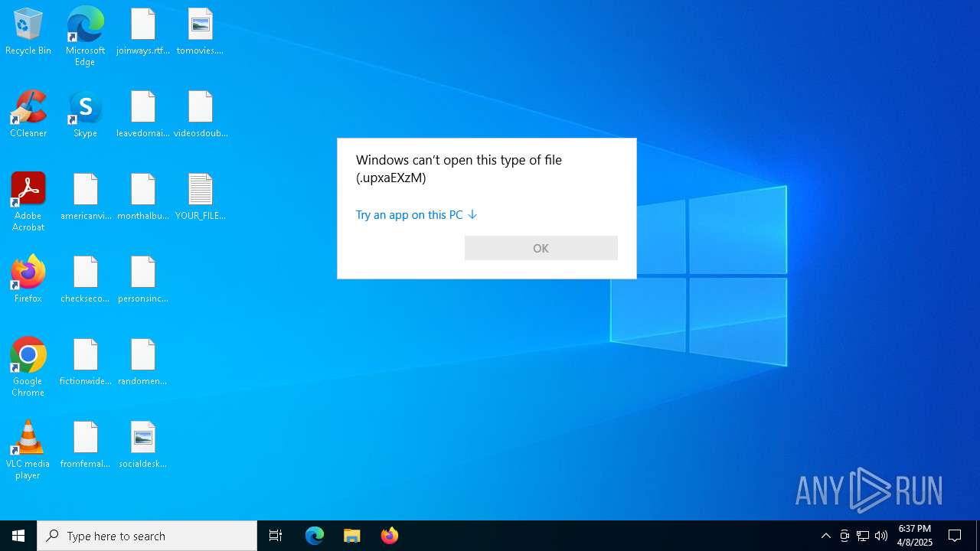Select the VLC media player shortcut
This screenshot has width=980, height=551.
28,450
